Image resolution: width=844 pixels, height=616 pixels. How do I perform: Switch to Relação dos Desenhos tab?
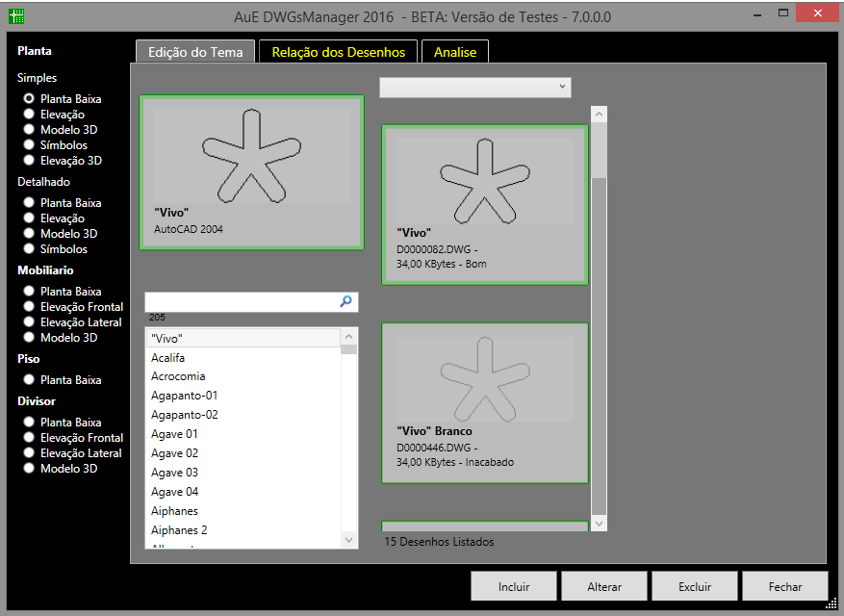pos(338,52)
